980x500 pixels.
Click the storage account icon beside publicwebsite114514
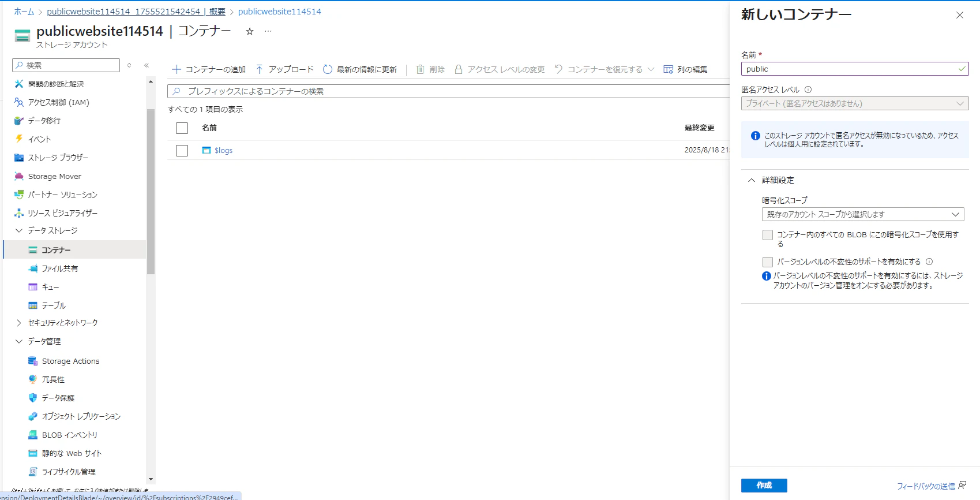pos(22,35)
